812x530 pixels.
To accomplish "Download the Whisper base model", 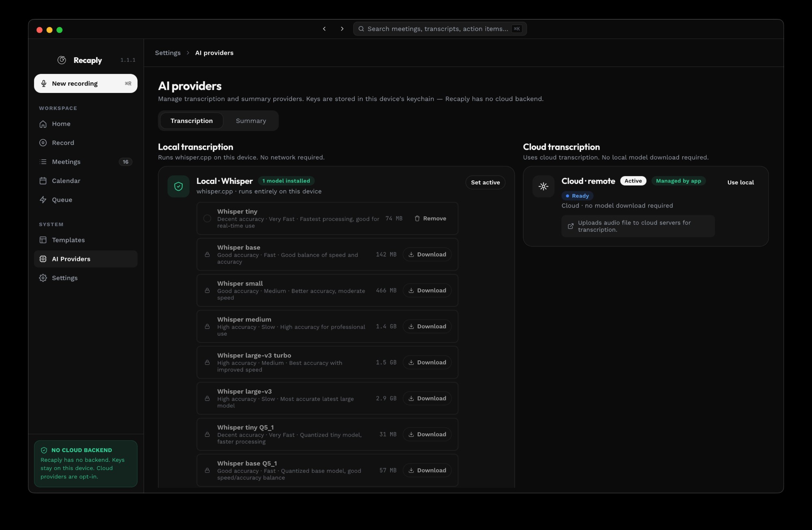I will (x=427, y=254).
